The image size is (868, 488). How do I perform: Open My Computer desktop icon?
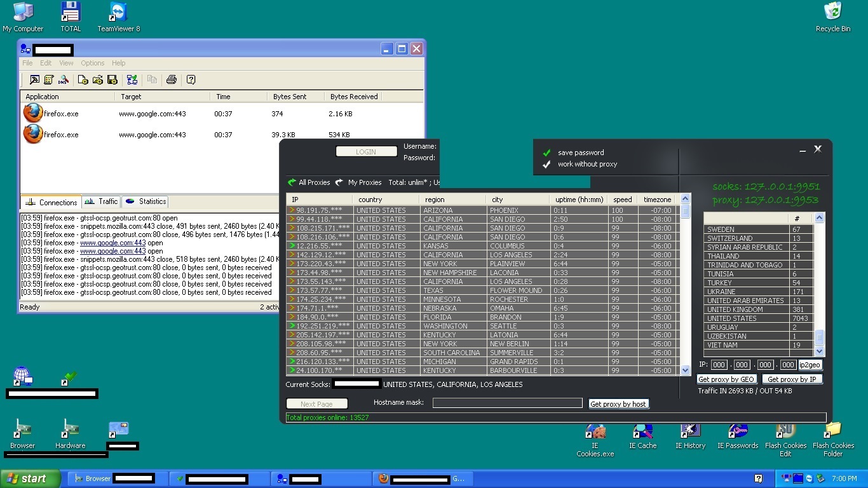tap(23, 17)
